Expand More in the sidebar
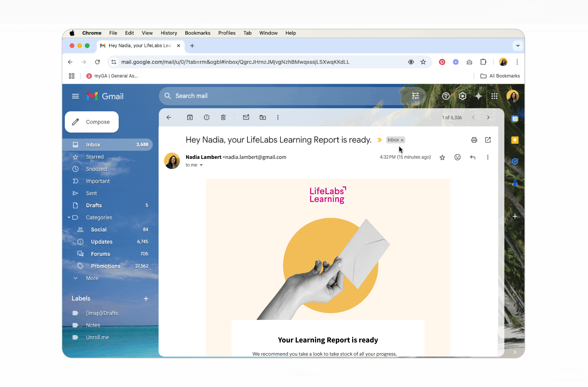 click(92, 278)
